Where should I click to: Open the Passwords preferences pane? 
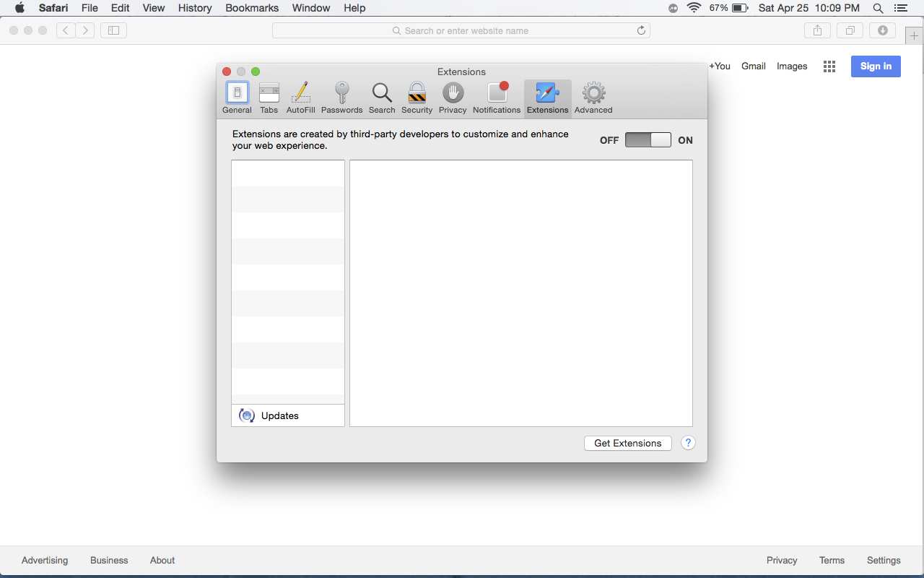pyautogui.click(x=341, y=98)
